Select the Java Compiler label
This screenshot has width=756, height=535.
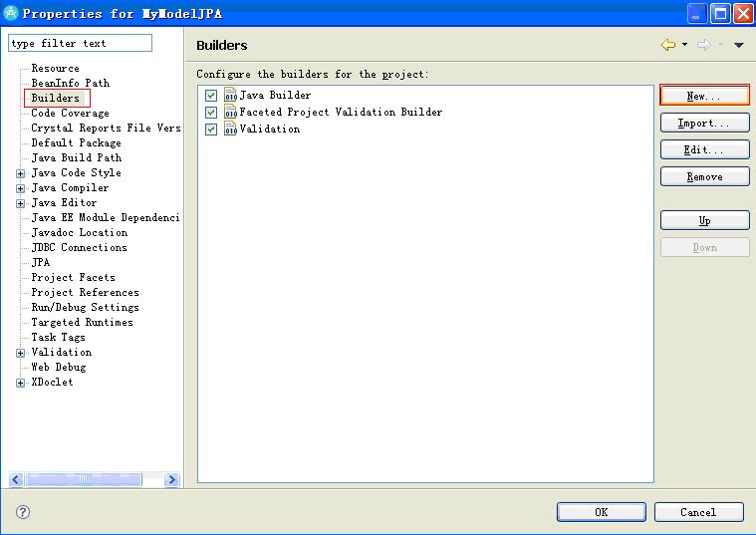(70, 187)
